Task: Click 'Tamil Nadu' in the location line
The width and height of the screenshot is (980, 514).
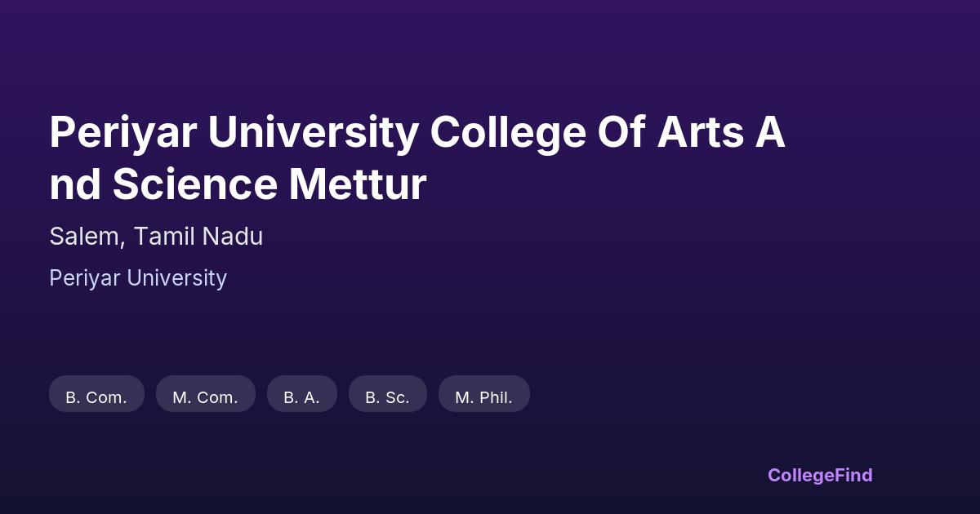Action: point(198,237)
